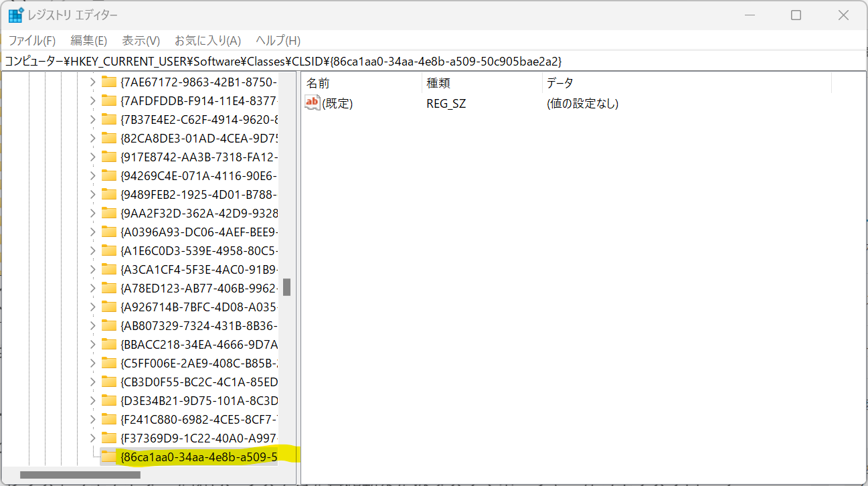Open the ヘルプ menu
The image size is (868, 486).
(277, 40)
